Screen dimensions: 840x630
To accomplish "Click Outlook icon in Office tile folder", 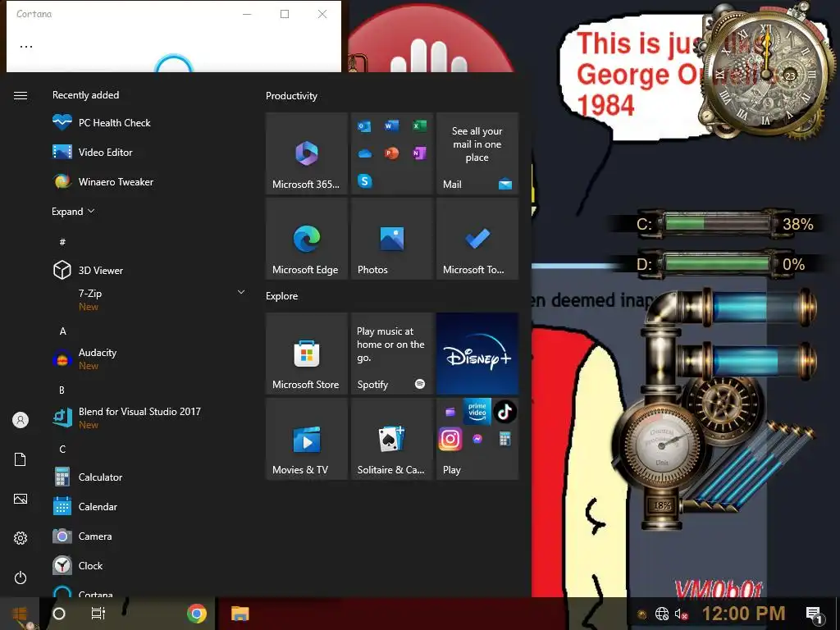I will pos(364,126).
